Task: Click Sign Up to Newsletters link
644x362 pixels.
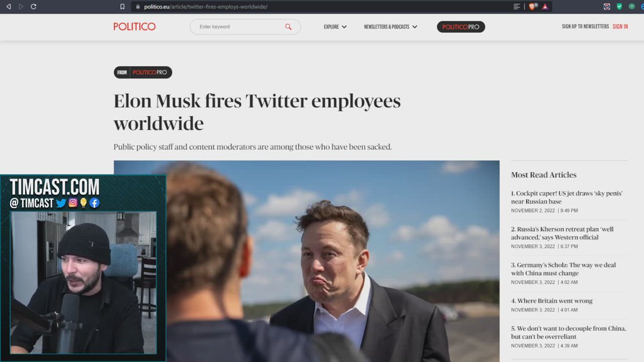Action: tap(585, 26)
